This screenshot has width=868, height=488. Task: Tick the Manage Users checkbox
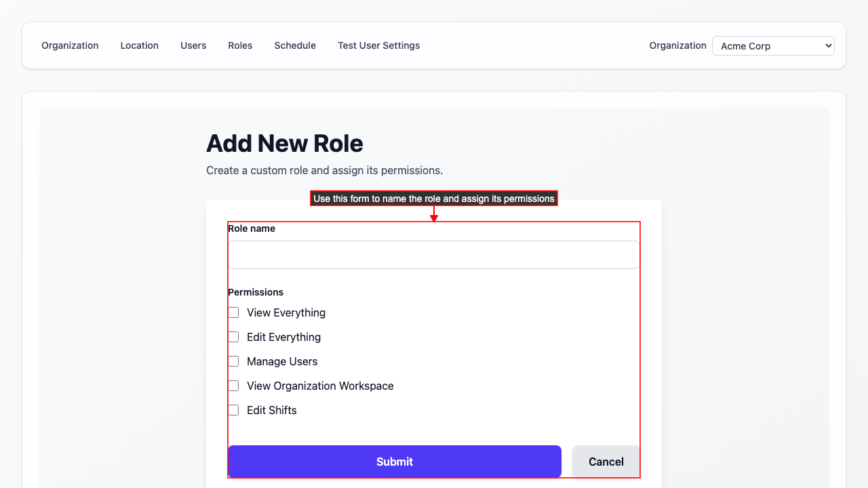pyautogui.click(x=233, y=361)
